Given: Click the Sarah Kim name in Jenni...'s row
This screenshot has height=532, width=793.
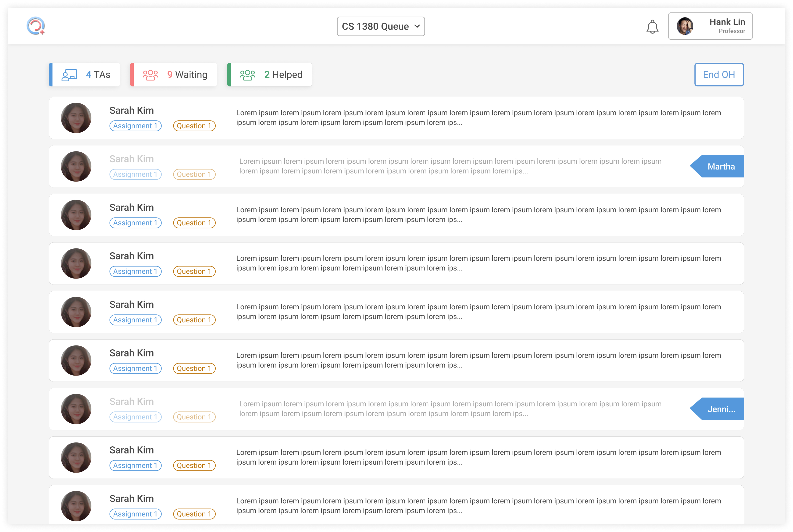Looking at the screenshot, I should pos(132,401).
